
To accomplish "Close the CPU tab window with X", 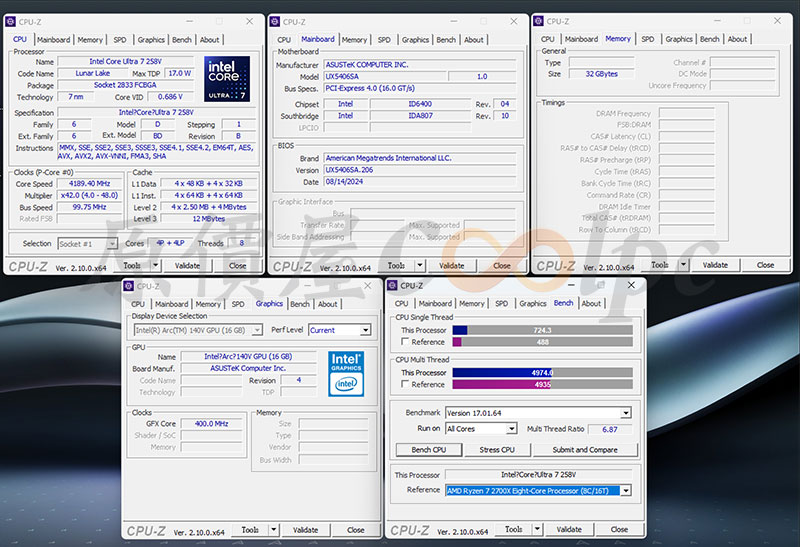I will (x=249, y=21).
